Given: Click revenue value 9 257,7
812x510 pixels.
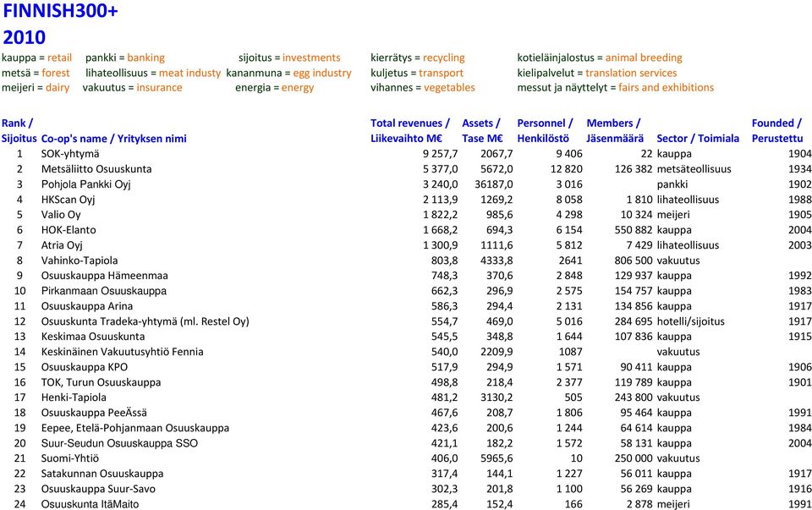Looking at the screenshot, I should click(x=440, y=154).
